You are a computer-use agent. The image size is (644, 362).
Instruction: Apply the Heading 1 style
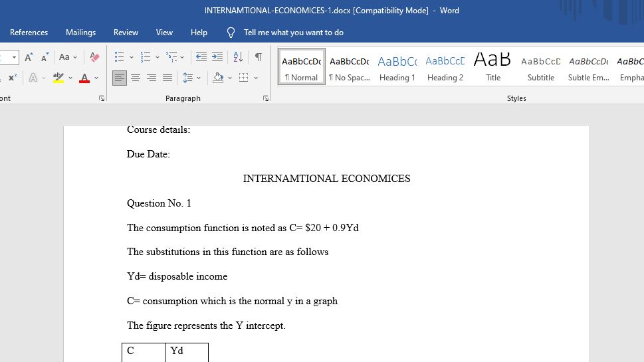[397, 66]
